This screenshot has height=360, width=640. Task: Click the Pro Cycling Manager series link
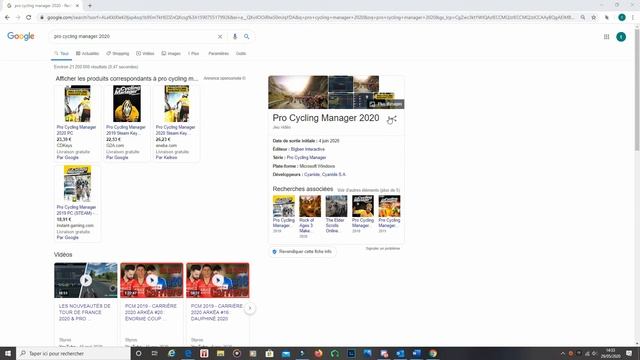[306, 158]
